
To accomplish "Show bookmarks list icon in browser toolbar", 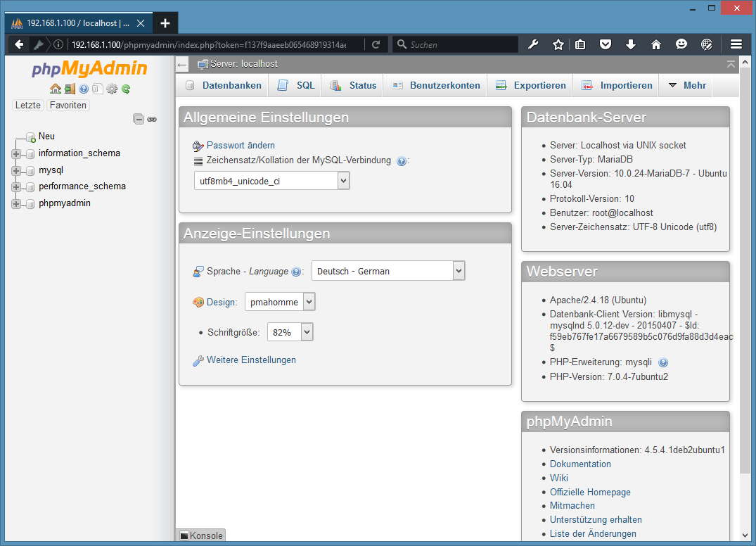I will point(580,45).
